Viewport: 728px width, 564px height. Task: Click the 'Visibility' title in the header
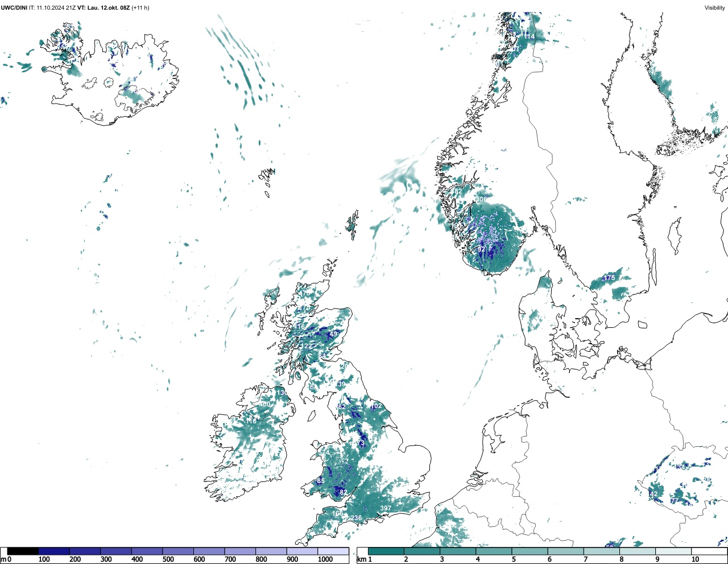click(x=714, y=8)
